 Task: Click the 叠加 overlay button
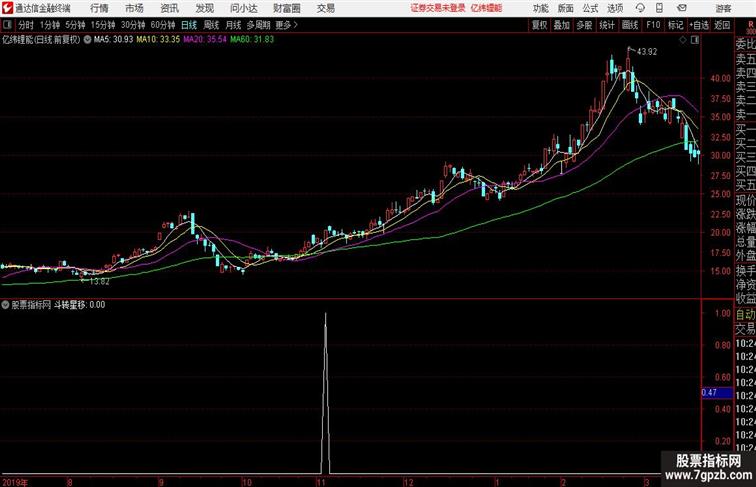tap(562, 25)
